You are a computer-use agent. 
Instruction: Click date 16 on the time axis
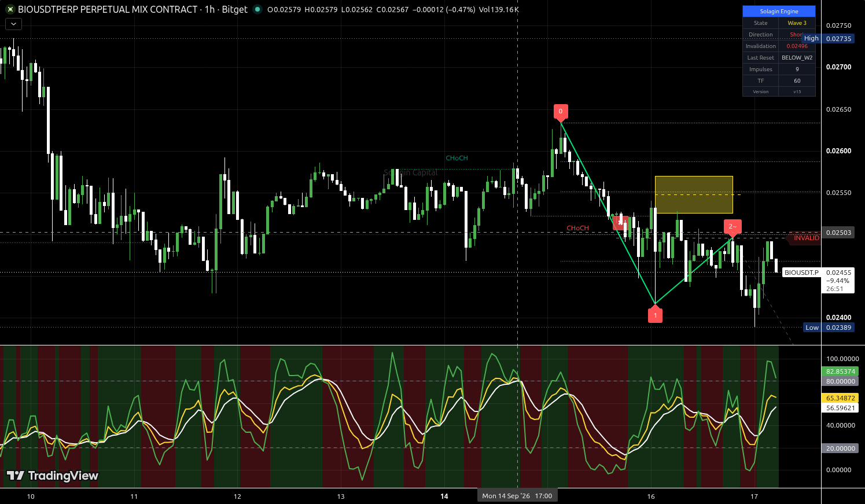pos(651,496)
